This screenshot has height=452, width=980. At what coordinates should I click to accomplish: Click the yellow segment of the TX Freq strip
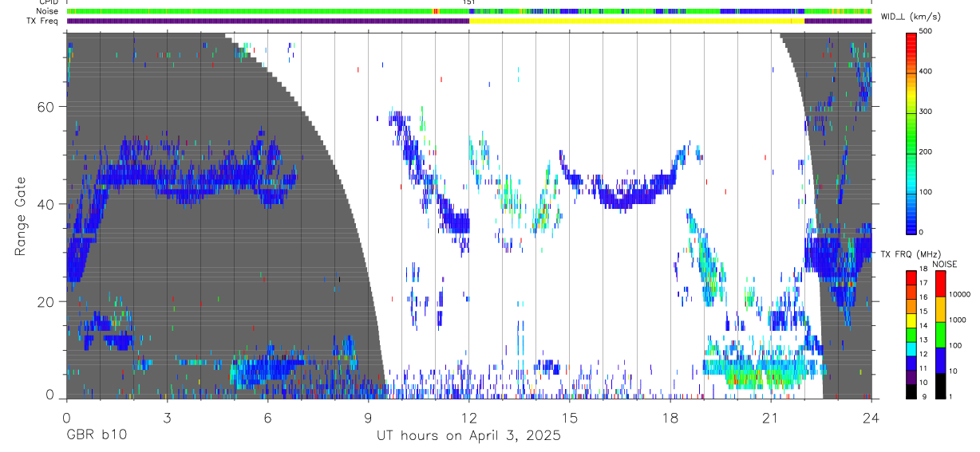click(637, 21)
